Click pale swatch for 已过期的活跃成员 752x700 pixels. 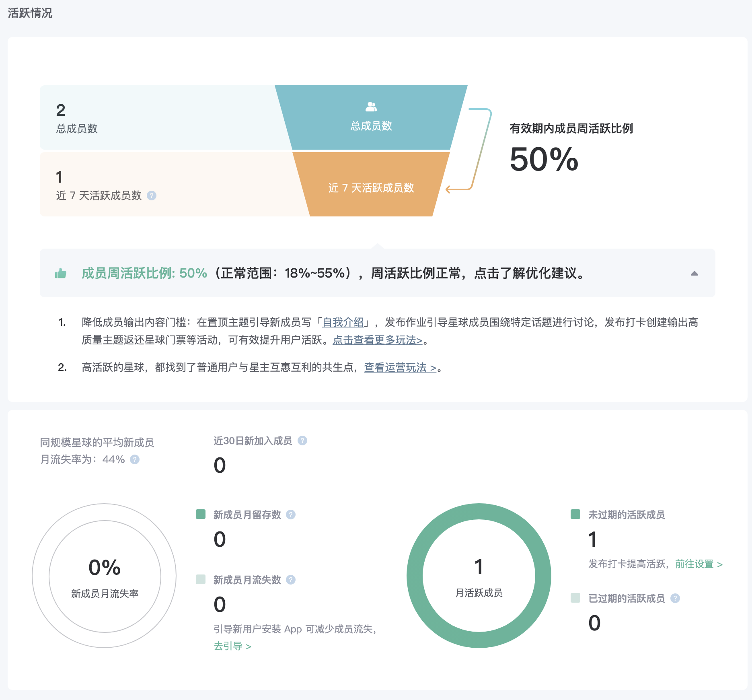(575, 598)
